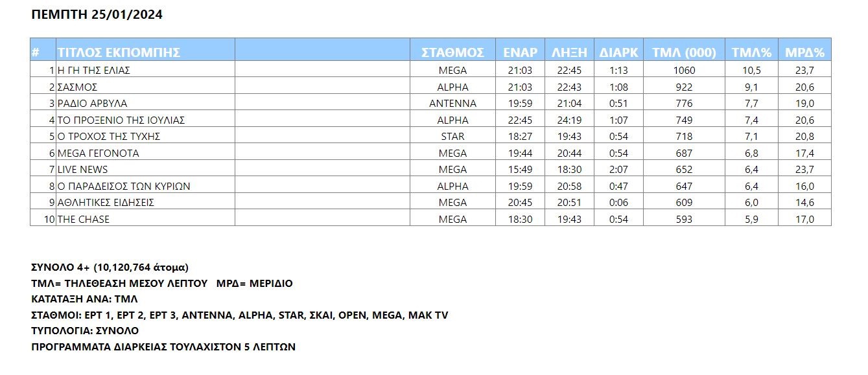The image size is (868, 375).
Task: Select Ο ΤΡΟΧΟΣ ΤΗΣ ΤΥΧΗΣ title cell
Action: 146,136
